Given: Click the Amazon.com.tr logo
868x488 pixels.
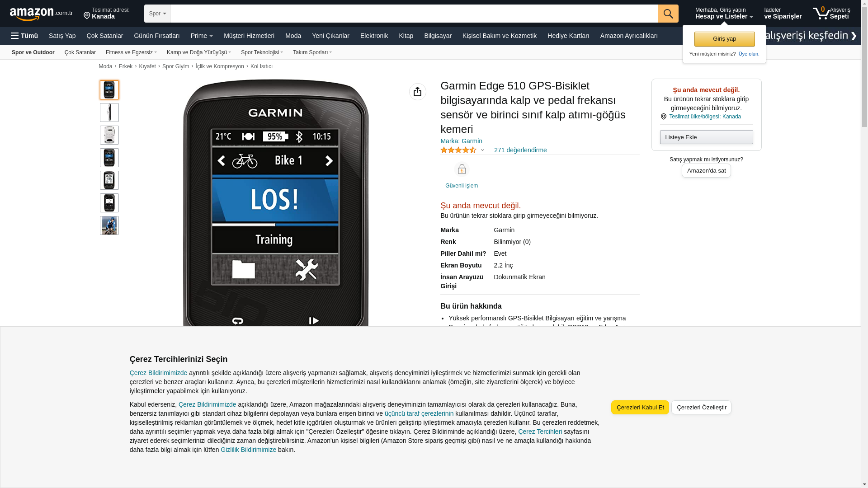Looking at the screenshot, I should [41, 14].
